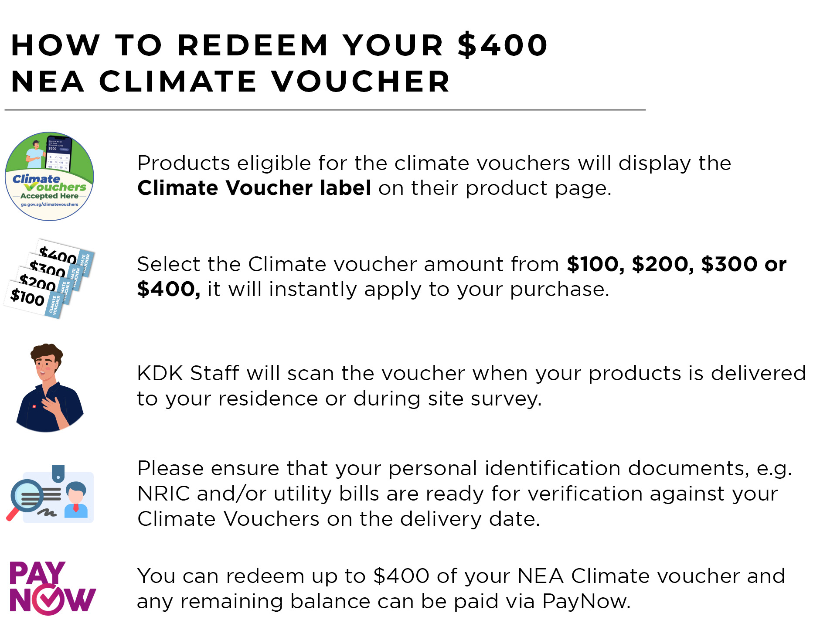Click the horizontal divider line below the title
Viewport: 837px width, 644px height.
pos(325,110)
